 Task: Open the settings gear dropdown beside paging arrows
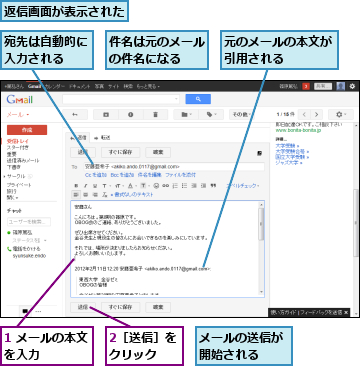click(341, 114)
